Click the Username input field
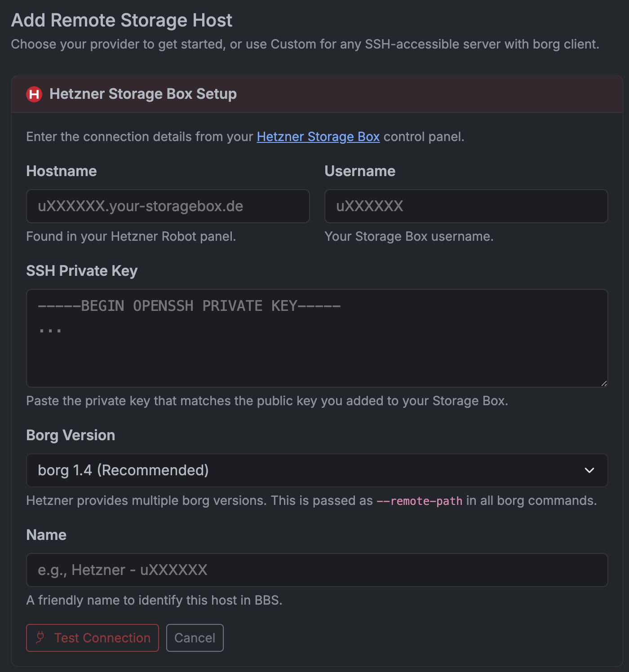The image size is (629, 672). coord(466,206)
